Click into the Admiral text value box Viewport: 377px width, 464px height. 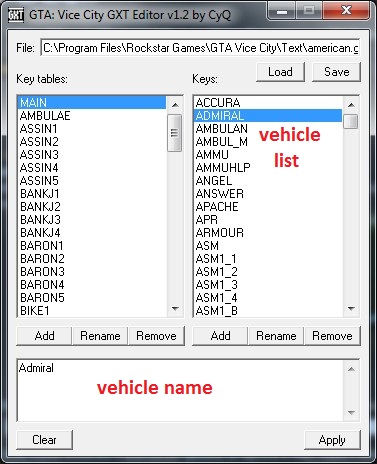(180, 390)
